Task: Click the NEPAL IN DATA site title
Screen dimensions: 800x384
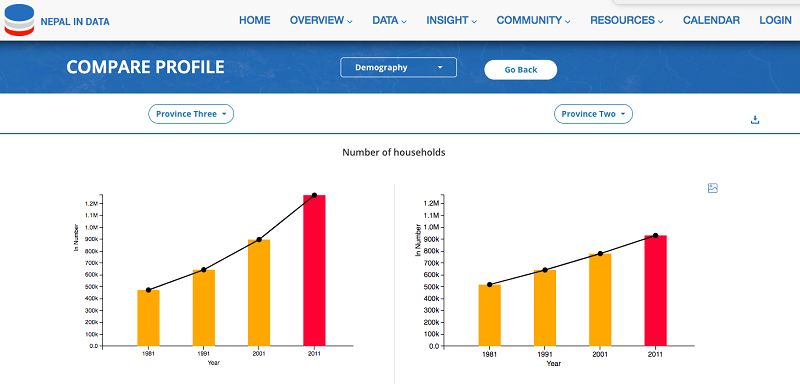Action: pos(75,22)
